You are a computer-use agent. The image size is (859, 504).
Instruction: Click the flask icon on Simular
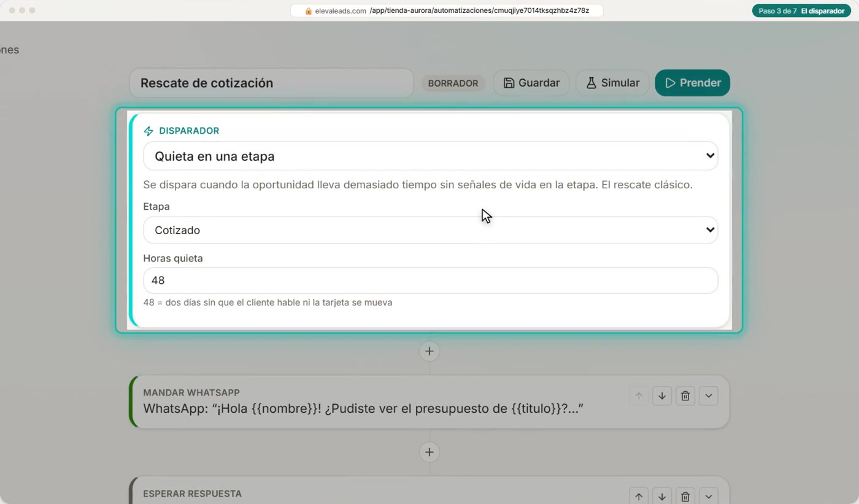click(x=591, y=83)
